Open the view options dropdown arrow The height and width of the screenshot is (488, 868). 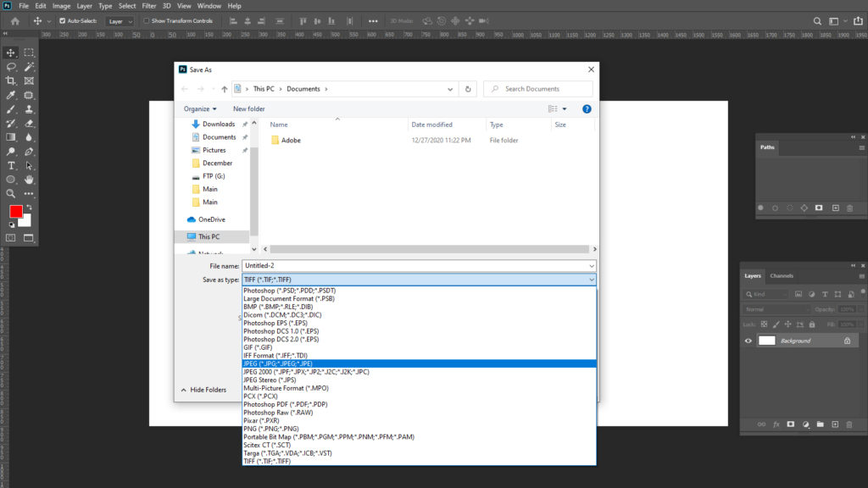click(x=565, y=109)
